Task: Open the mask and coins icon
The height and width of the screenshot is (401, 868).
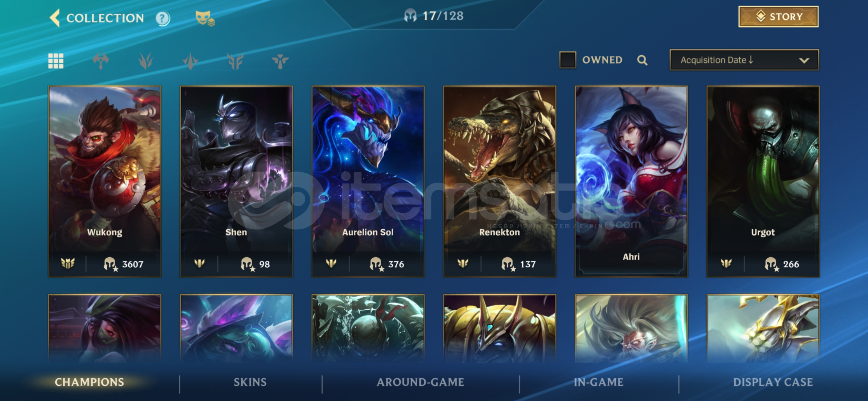Action: 205,18
